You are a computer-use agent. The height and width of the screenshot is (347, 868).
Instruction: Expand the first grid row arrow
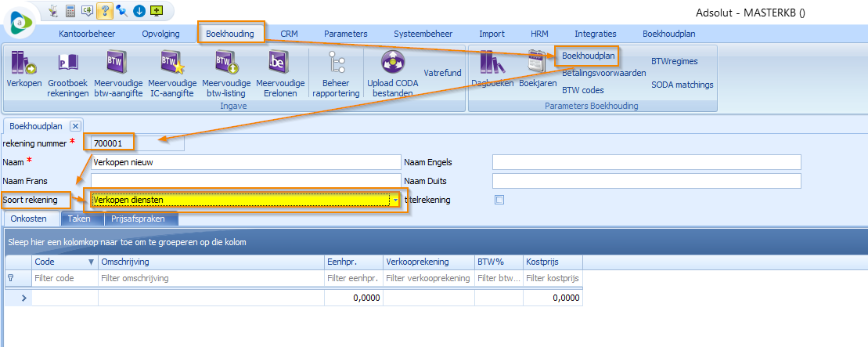[23, 298]
